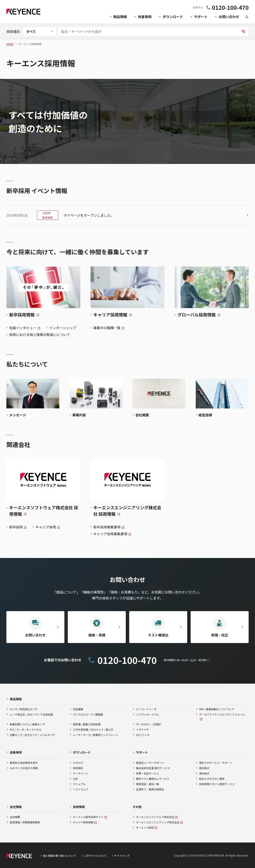The image size is (255, 868).
Task: Open the インターンシップ link
Action: coord(63,328)
